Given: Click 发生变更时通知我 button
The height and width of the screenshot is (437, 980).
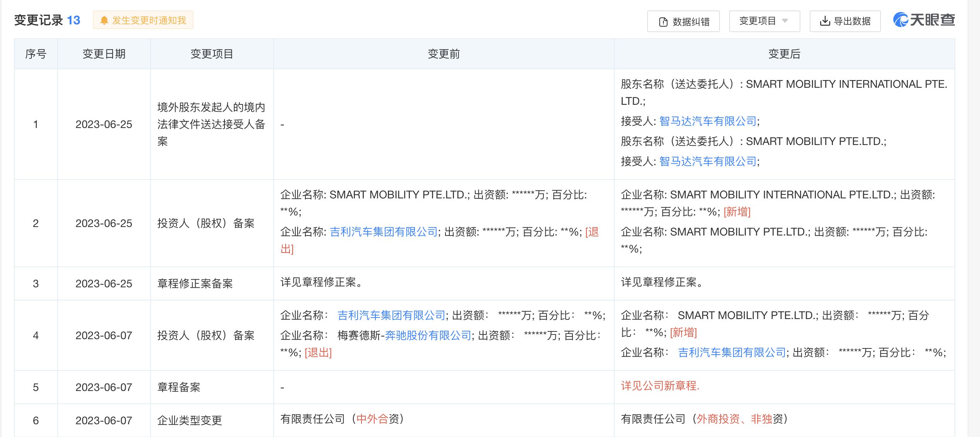Looking at the screenshot, I should [143, 20].
